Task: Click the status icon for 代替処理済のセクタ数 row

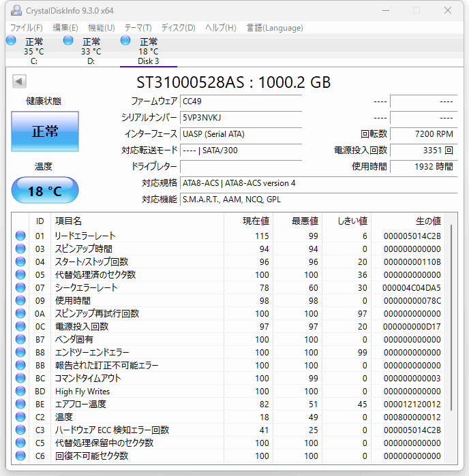Action: click(x=20, y=274)
